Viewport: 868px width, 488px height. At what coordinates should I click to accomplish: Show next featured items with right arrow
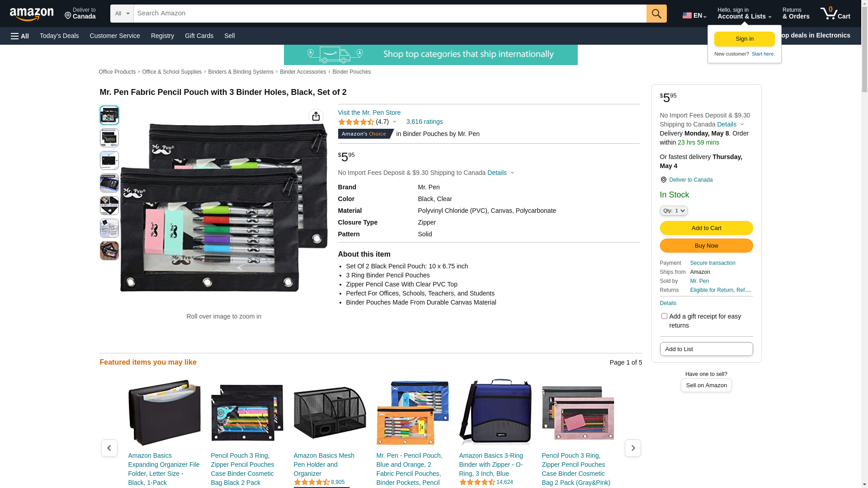(632, 448)
